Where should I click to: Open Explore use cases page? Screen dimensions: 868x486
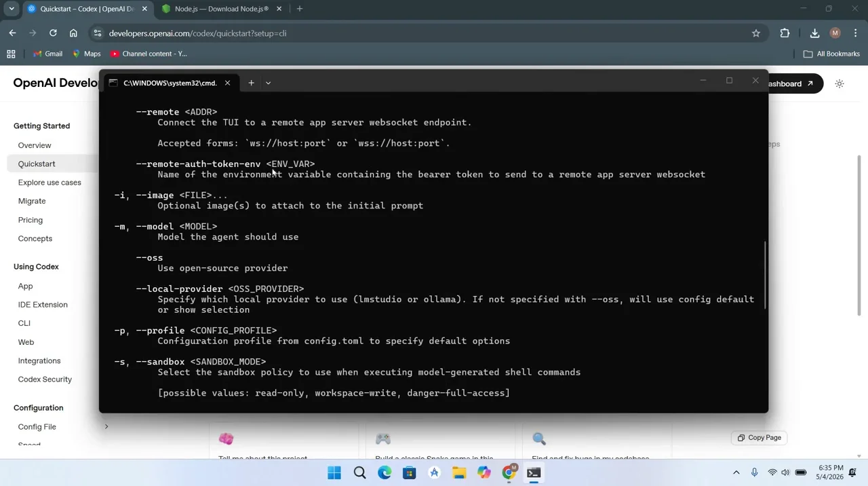(50, 183)
